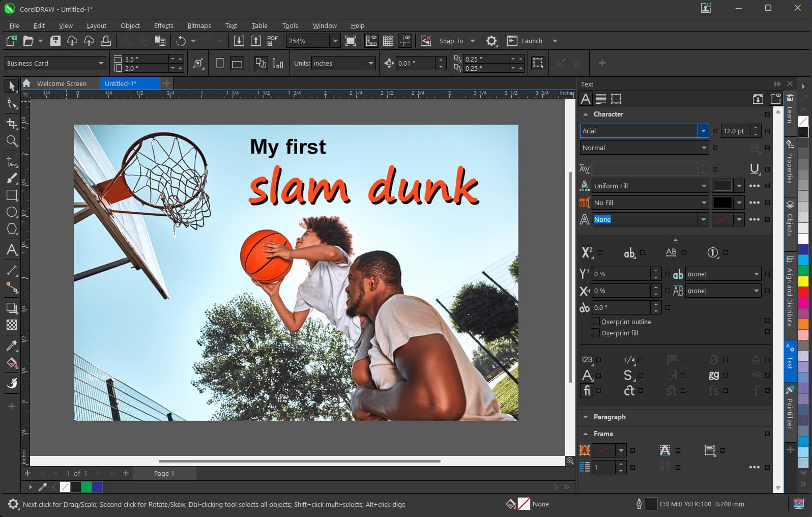Click the Underline icon in Character panel
This screenshot has height=517, width=812.
755,169
